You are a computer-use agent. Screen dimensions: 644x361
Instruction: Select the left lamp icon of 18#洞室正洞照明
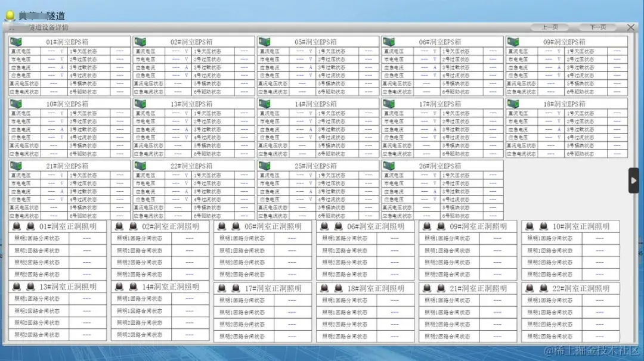pos(324,288)
